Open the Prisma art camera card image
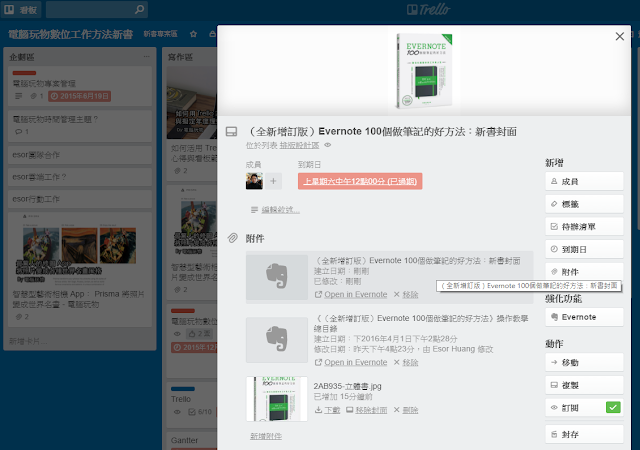The height and width of the screenshot is (450, 640). (x=80, y=248)
